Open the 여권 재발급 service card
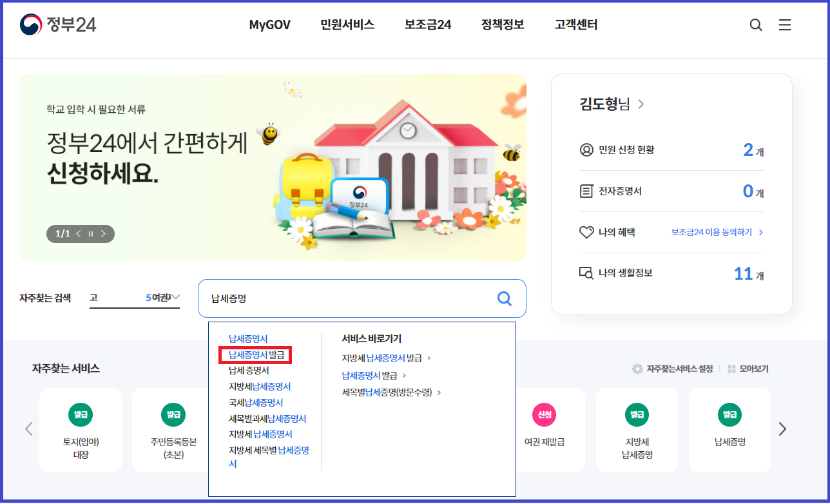 (545, 429)
